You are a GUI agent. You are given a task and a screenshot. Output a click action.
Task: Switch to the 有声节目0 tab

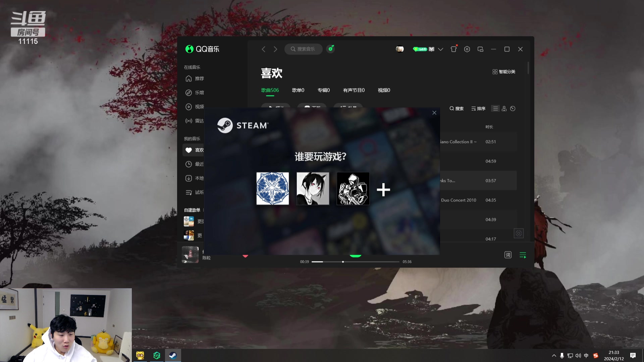[354, 90]
